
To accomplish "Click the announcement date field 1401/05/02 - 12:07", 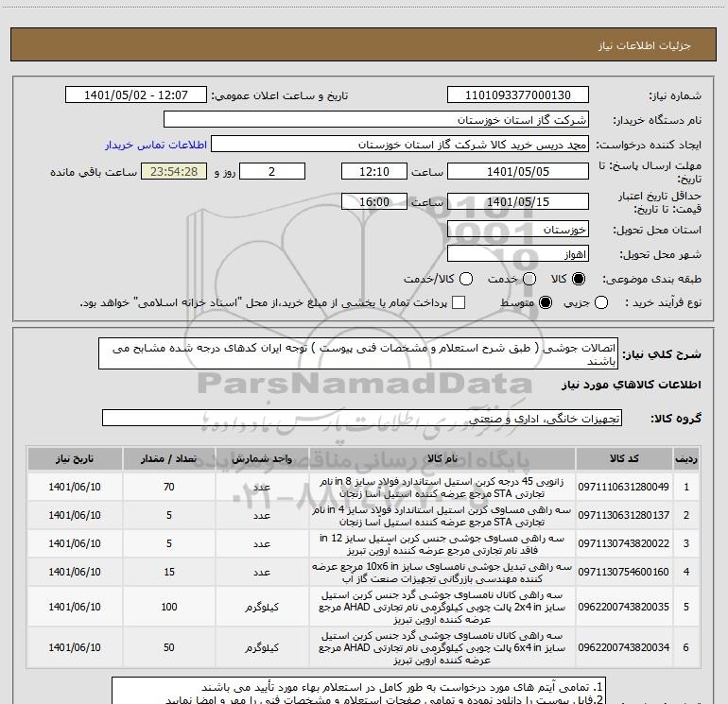I will tap(136, 95).
